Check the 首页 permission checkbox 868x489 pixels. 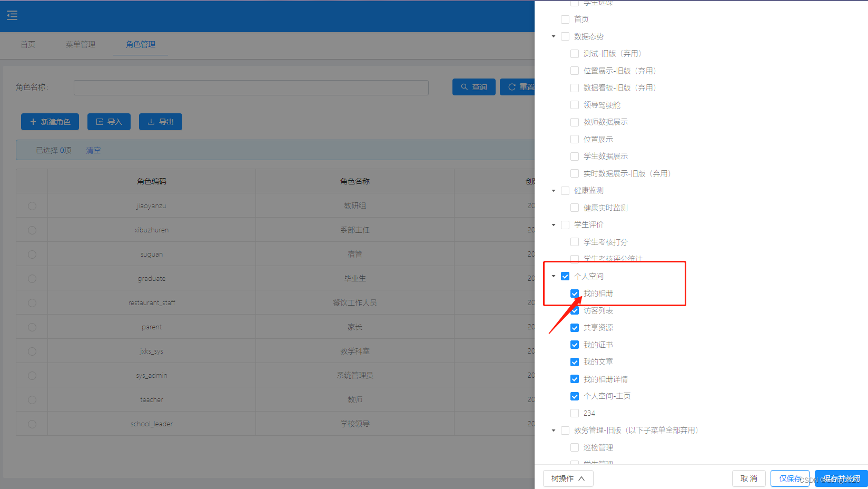(x=565, y=19)
